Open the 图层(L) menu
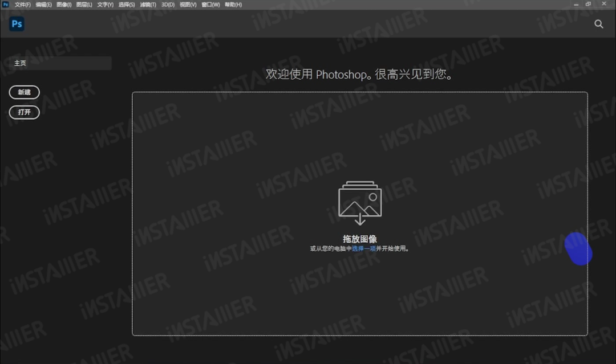The width and height of the screenshot is (616, 364). [x=84, y=5]
